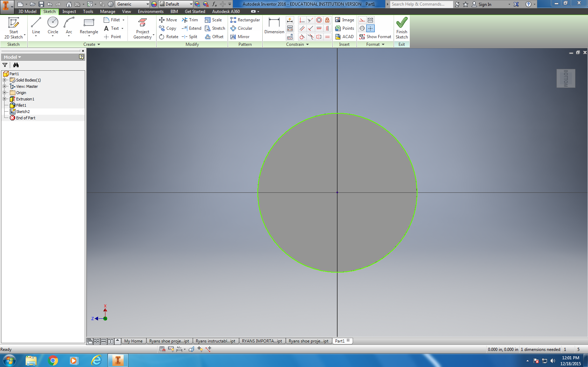
Task: Expand the Format panel dropdown
Action: coord(375,44)
